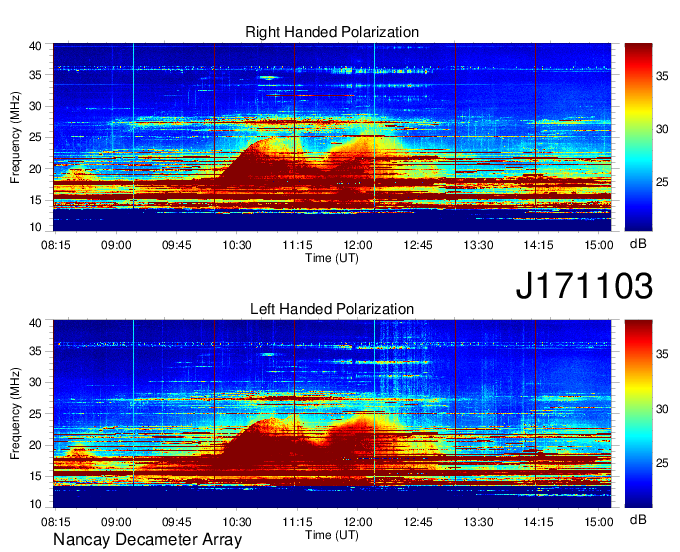Click the 10:30 tick under Right Handed plot

click(237, 245)
